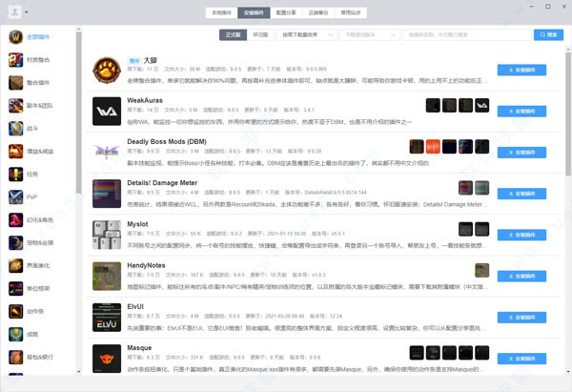Install the HandyNotes plugin
Viewport: 572px width, 392px height.
pos(521,277)
